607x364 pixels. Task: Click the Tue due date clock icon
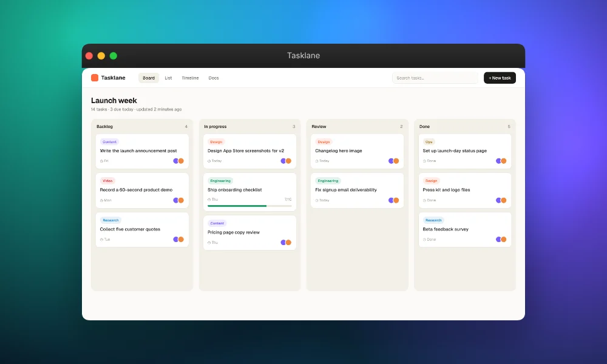[x=101, y=240]
